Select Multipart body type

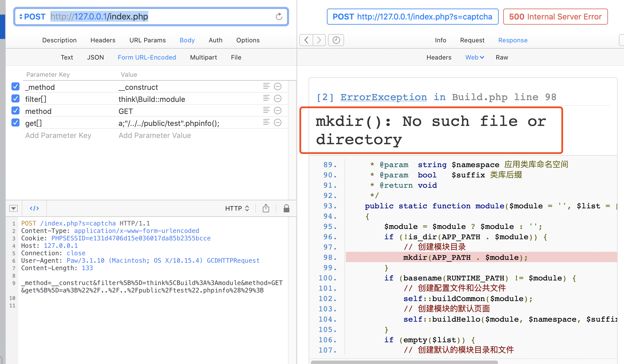204,57
